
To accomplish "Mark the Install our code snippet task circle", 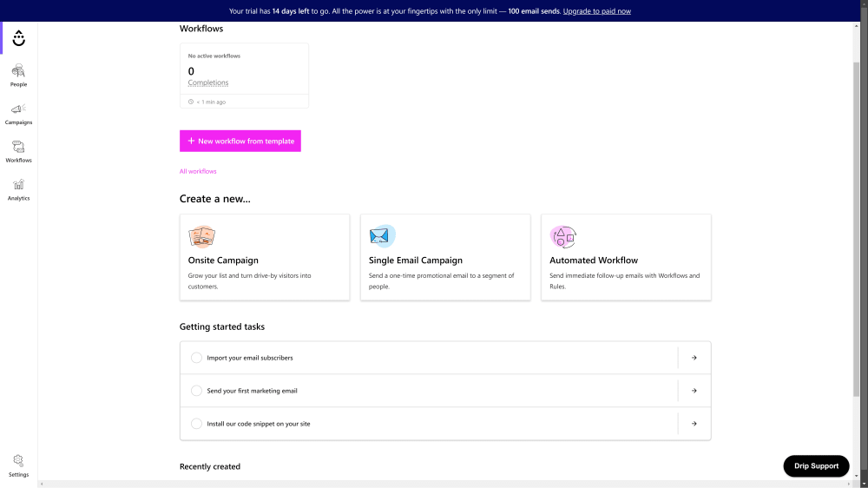I will (196, 424).
